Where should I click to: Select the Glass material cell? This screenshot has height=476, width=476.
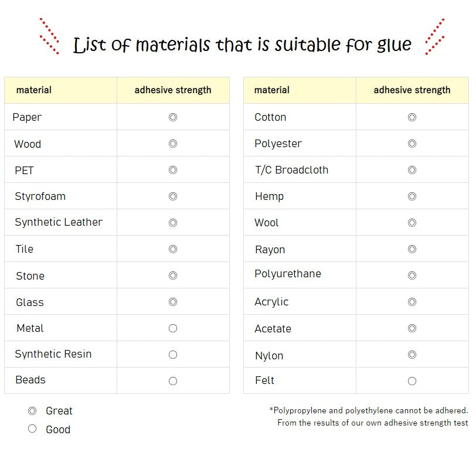pyautogui.click(x=61, y=301)
